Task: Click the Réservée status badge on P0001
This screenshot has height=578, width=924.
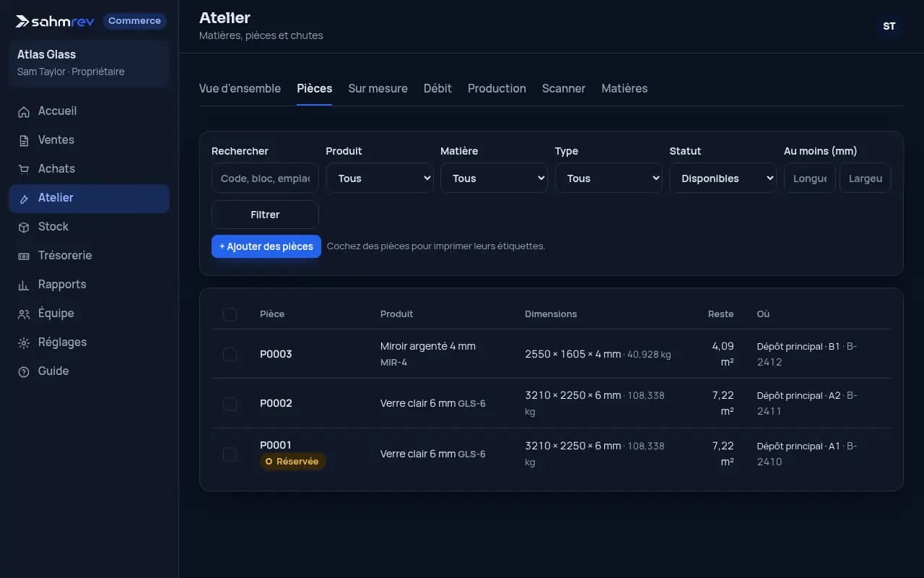Action: [293, 462]
